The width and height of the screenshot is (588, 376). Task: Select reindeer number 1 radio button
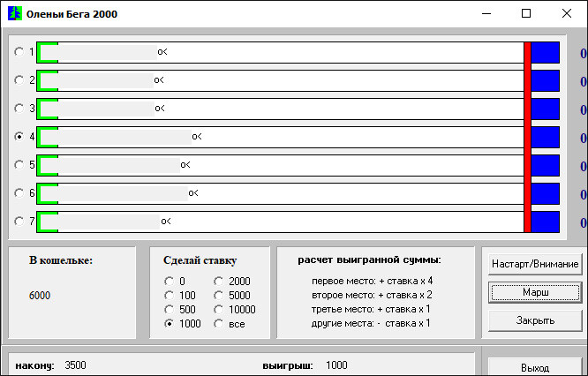click(19, 52)
